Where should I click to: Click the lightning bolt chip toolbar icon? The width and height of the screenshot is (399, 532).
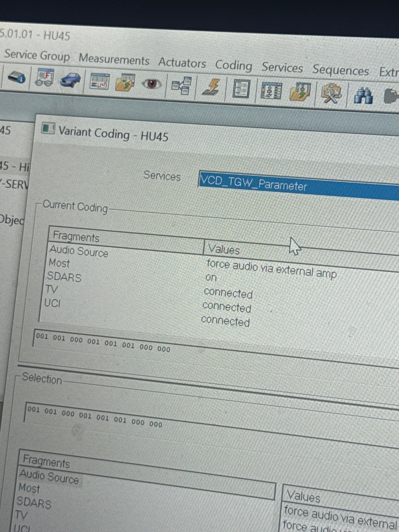[x=211, y=87]
